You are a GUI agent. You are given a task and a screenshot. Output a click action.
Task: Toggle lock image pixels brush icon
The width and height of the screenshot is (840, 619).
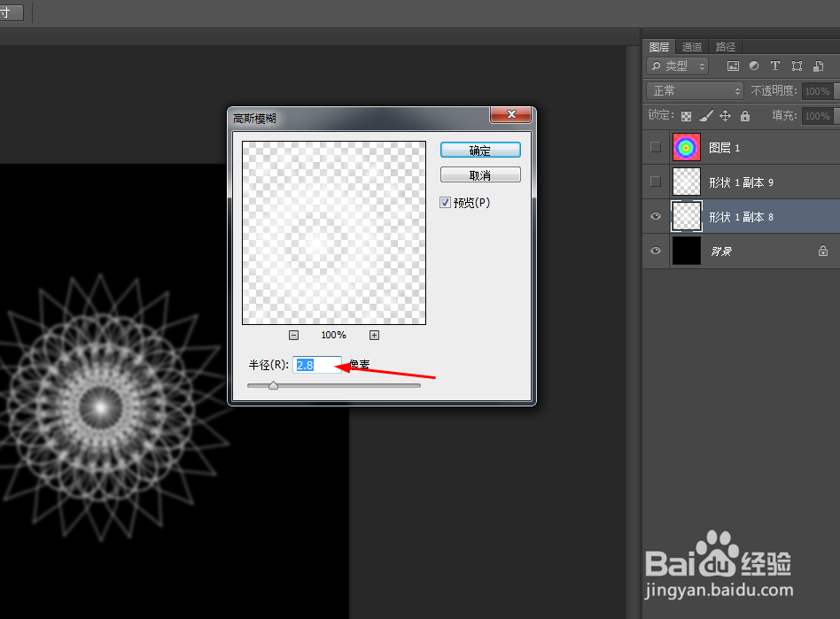pos(706,116)
